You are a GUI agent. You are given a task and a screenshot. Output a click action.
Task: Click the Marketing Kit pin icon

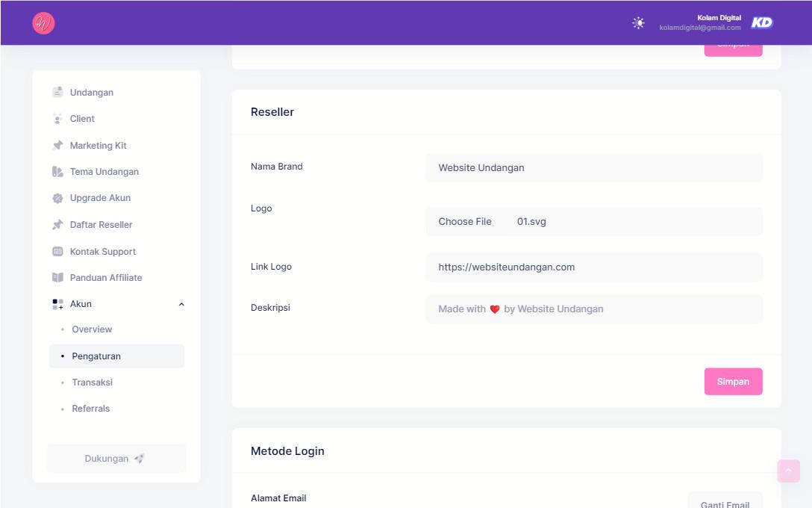click(x=57, y=146)
